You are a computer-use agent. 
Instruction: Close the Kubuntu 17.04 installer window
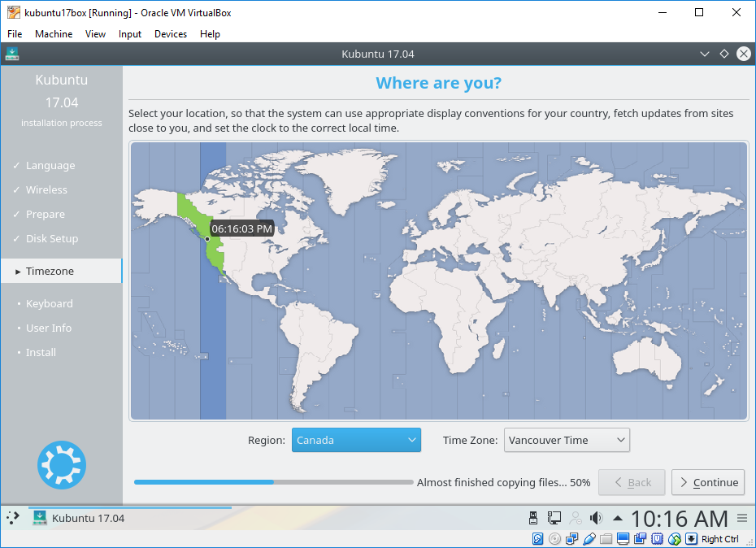744,54
